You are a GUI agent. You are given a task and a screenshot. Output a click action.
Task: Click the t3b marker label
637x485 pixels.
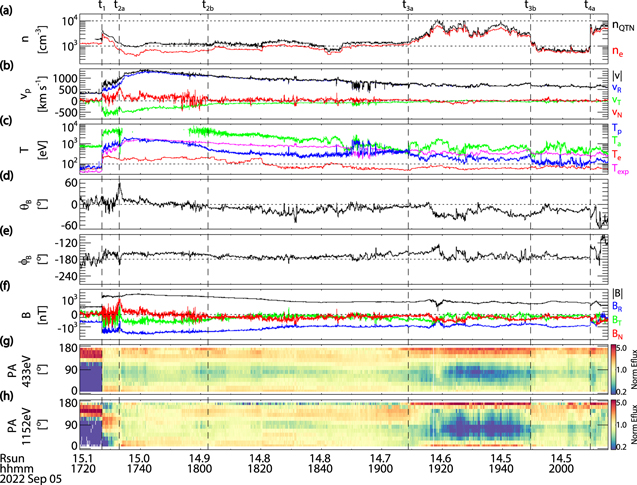(530, 6)
